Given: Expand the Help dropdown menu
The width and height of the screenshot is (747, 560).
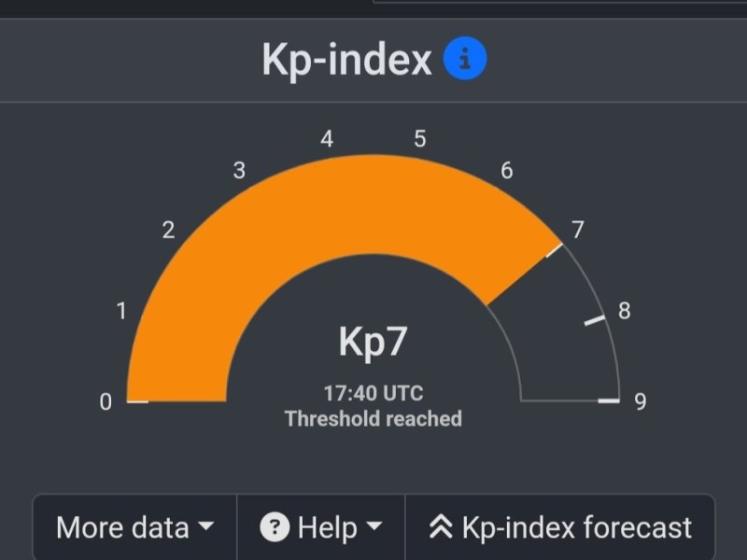Looking at the screenshot, I should 321,528.
